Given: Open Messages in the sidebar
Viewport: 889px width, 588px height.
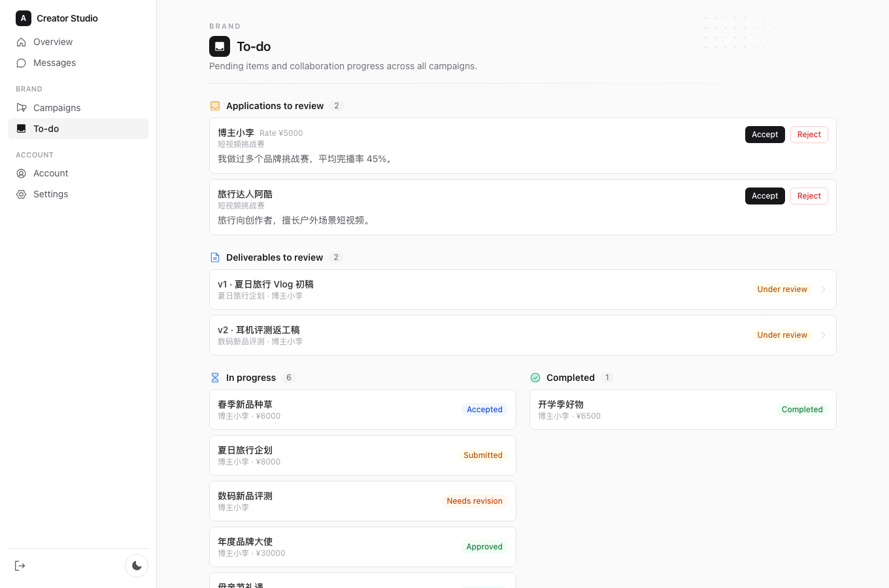Looking at the screenshot, I should (x=78, y=63).
